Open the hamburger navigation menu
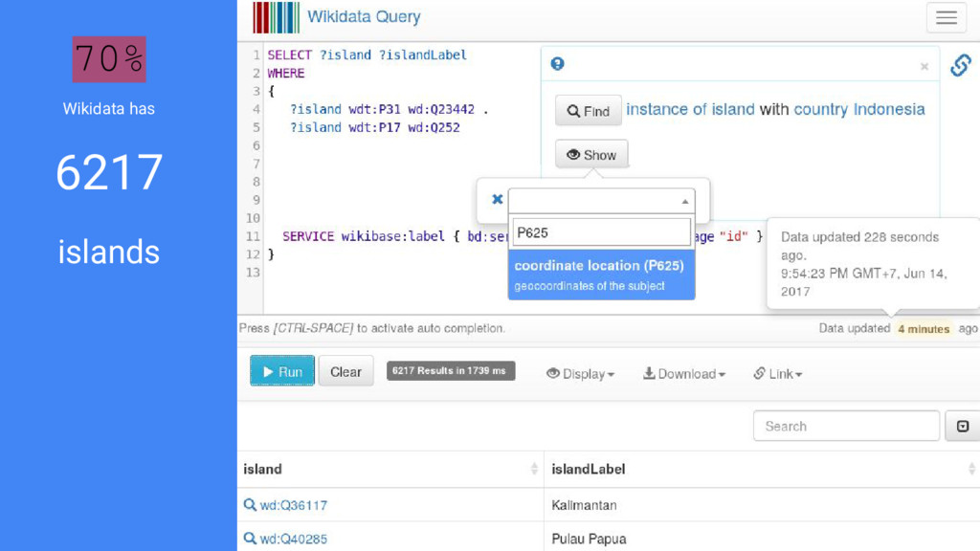The width and height of the screenshot is (980, 551). [947, 17]
